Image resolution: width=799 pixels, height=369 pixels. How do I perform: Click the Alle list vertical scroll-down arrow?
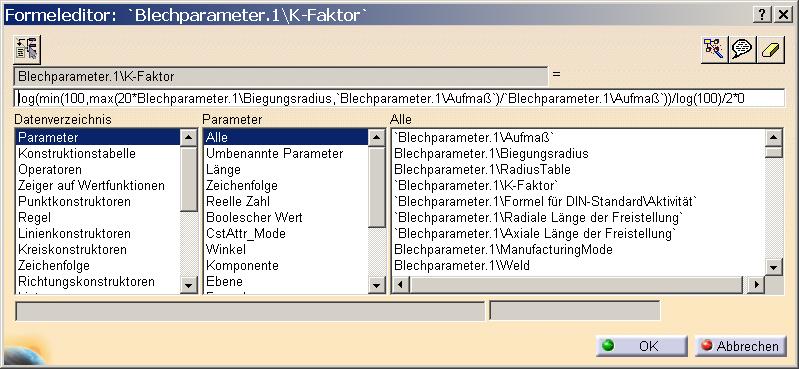(774, 267)
